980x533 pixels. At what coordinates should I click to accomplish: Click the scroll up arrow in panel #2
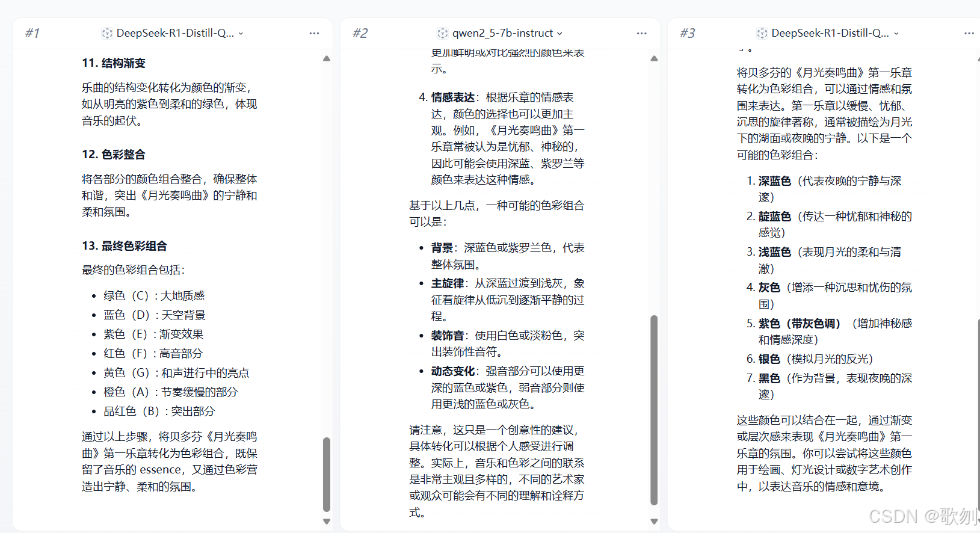654,58
